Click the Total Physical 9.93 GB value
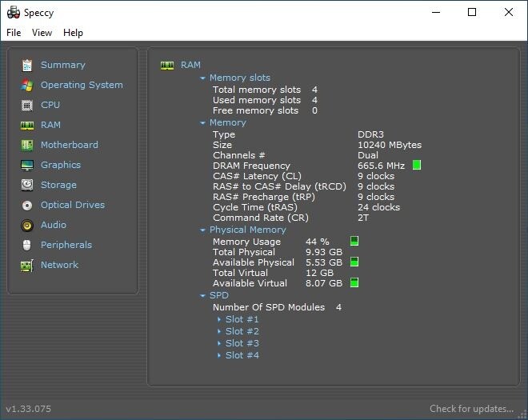 [x=324, y=252]
